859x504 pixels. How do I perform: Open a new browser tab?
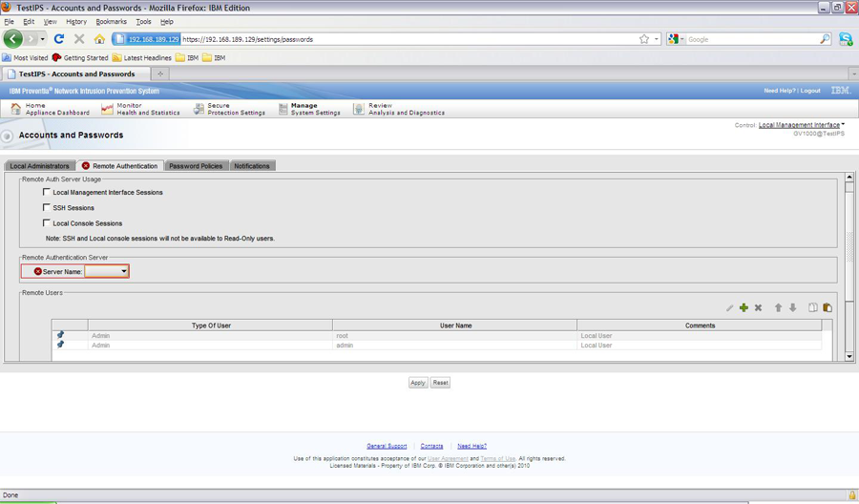[x=160, y=73]
